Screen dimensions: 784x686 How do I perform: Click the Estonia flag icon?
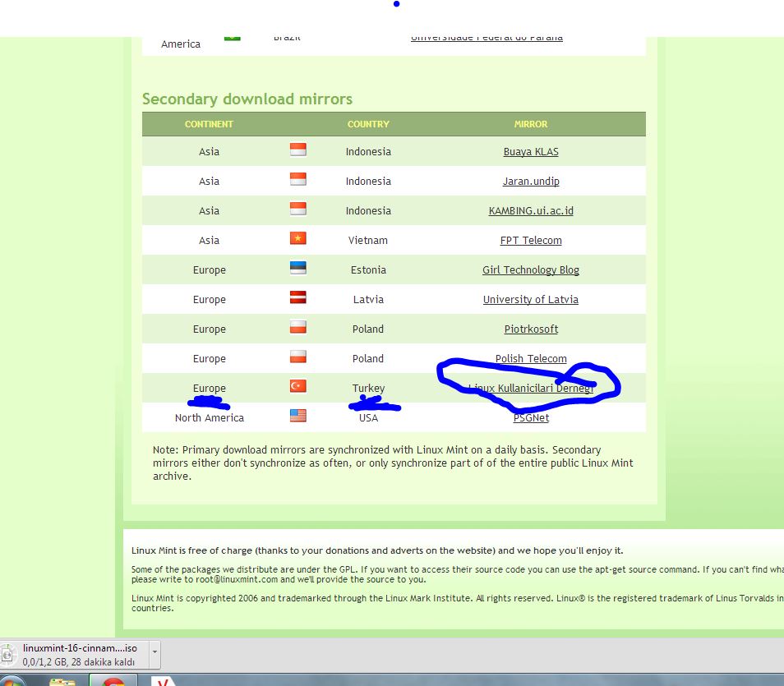click(x=298, y=268)
